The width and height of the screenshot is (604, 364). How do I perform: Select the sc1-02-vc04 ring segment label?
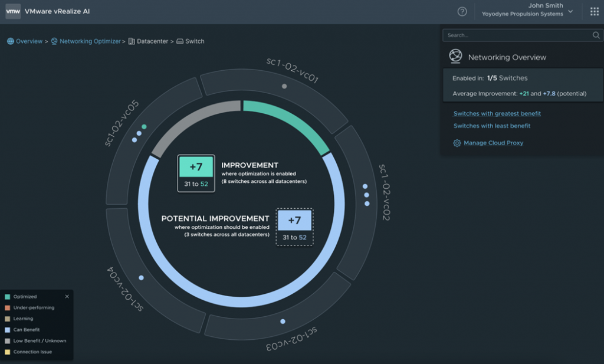tap(125, 289)
